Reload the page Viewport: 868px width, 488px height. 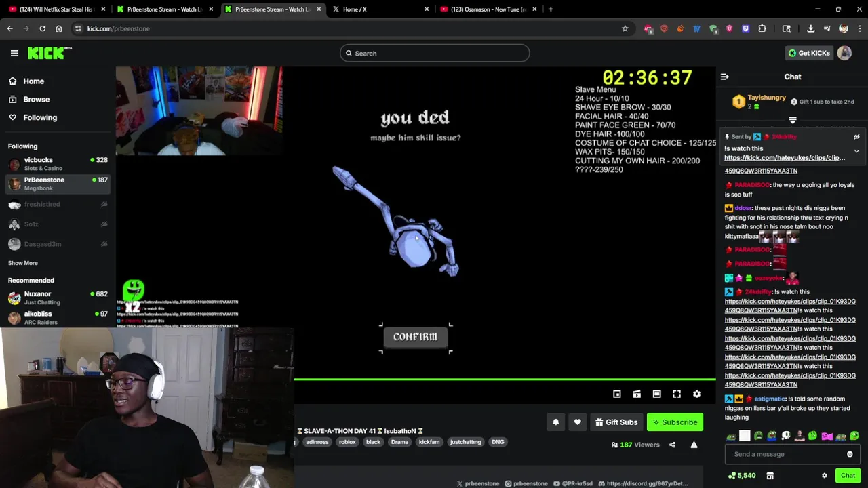[x=42, y=28]
